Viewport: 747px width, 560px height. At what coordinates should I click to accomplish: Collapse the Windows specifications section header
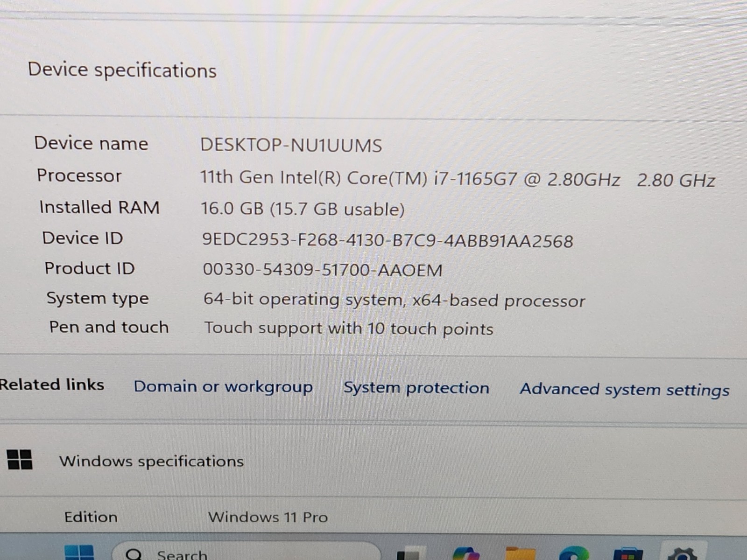373,461
